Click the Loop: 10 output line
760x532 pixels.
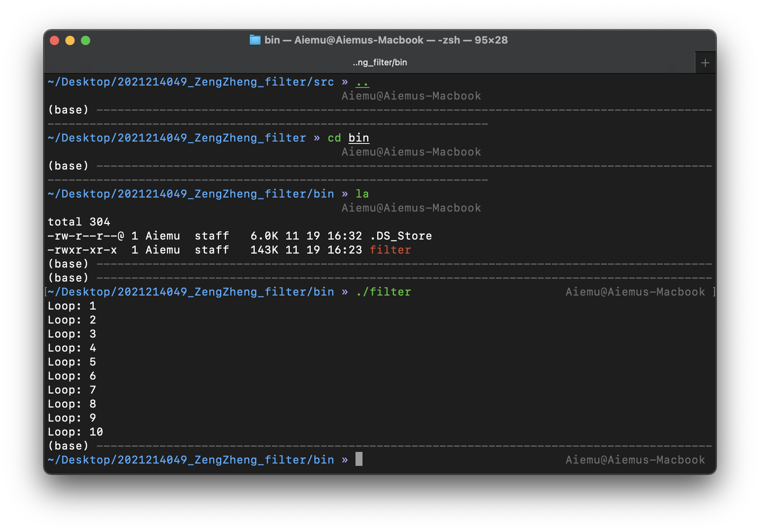pos(75,432)
